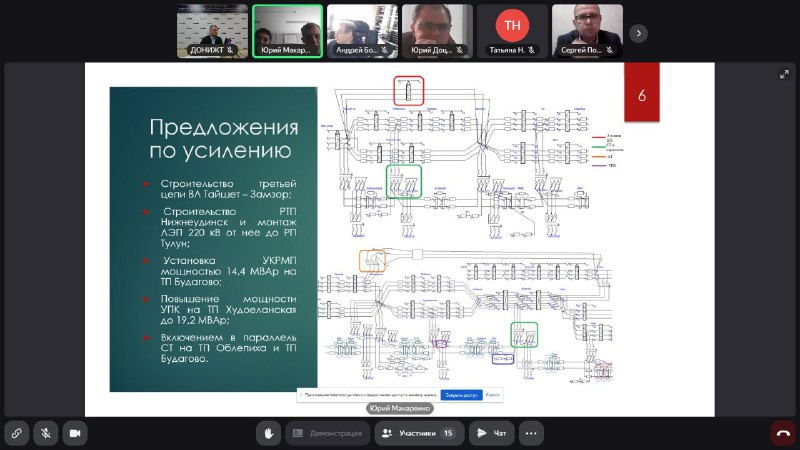Raise hand in the meeting
Viewport: 800px width, 450px height.
[268, 433]
